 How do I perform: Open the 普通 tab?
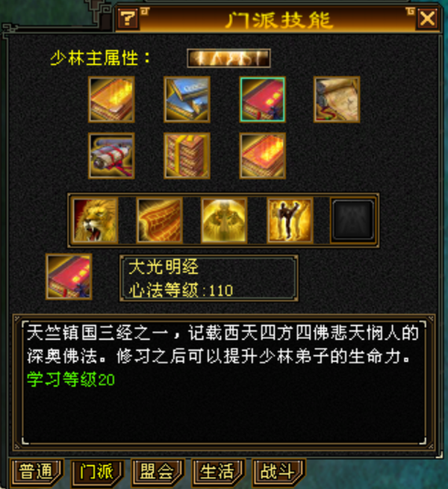36,471
